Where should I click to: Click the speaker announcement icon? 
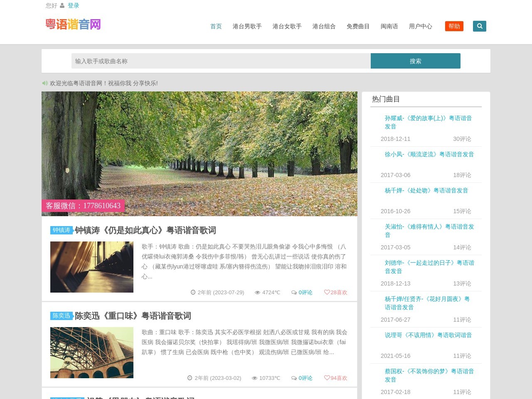tap(45, 83)
